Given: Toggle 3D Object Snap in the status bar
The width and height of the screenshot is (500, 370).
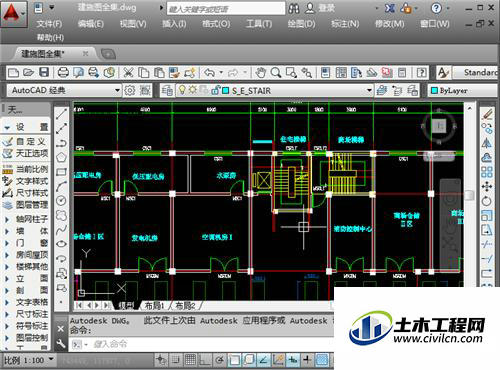Looking at the screenshot, I should tap(249, 360).
